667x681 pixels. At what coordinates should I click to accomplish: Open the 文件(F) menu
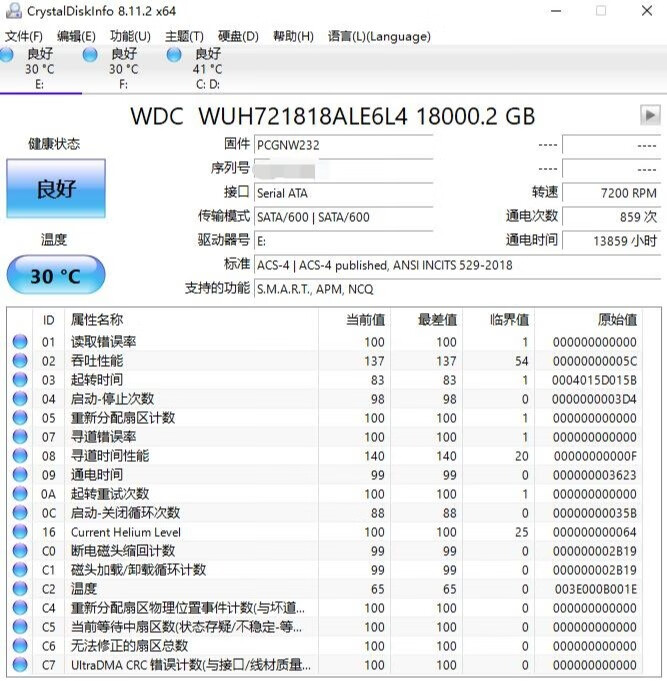[x=23, y=36]
